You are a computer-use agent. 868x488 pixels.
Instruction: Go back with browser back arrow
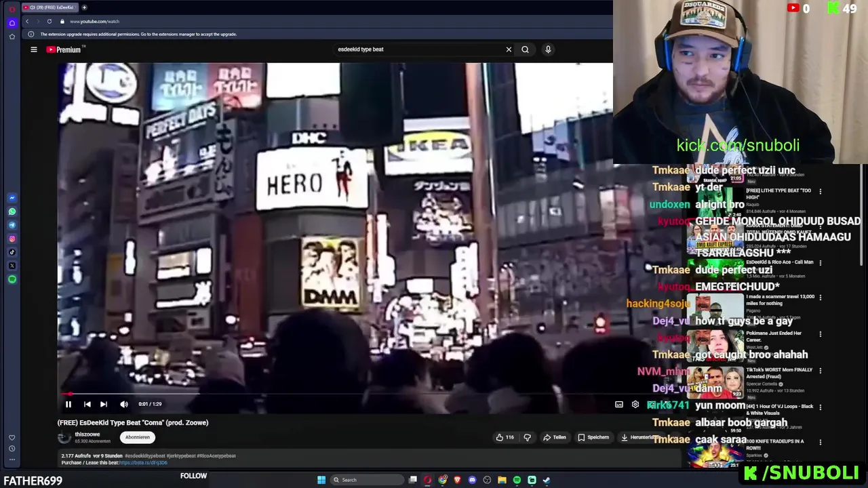click(x=27, y=22)
